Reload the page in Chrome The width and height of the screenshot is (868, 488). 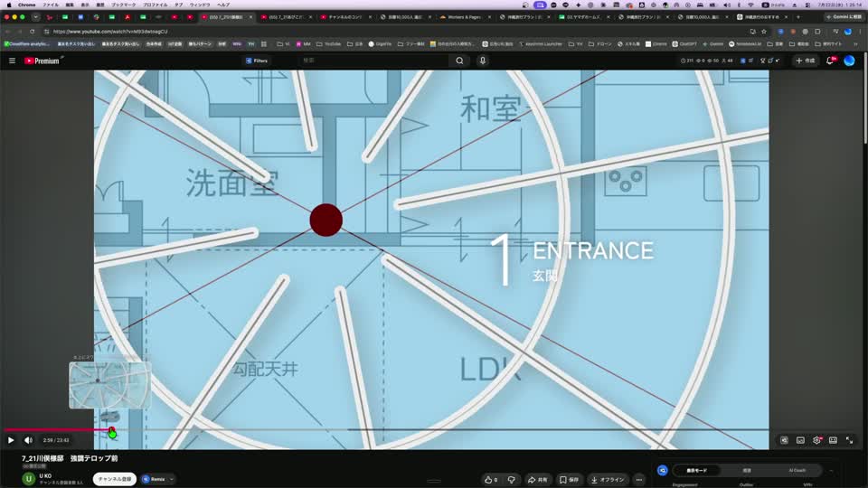click(x=33, y=32)
